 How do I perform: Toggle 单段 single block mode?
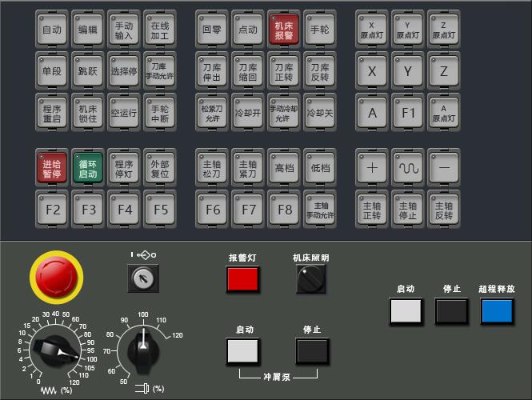click(x=52, y=70)
